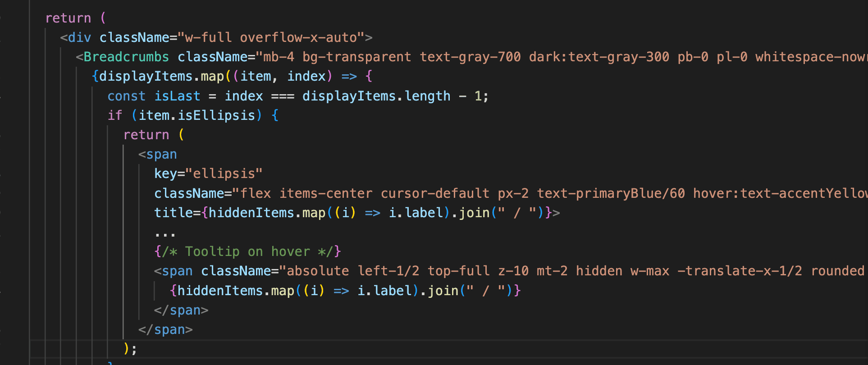Image resolution: width=868 pixels, height=365 pixels.
Task: Click the i.label in the tooltip span body
Action: click(384, 291)
